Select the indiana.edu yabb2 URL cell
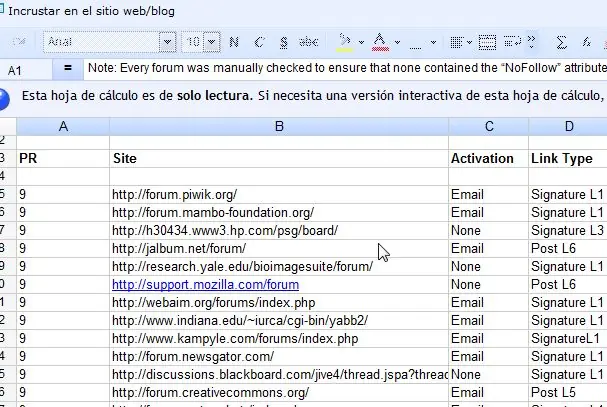The width and height of the screenshot is (607, 407). pyautogui.click(x=279, y=320)
